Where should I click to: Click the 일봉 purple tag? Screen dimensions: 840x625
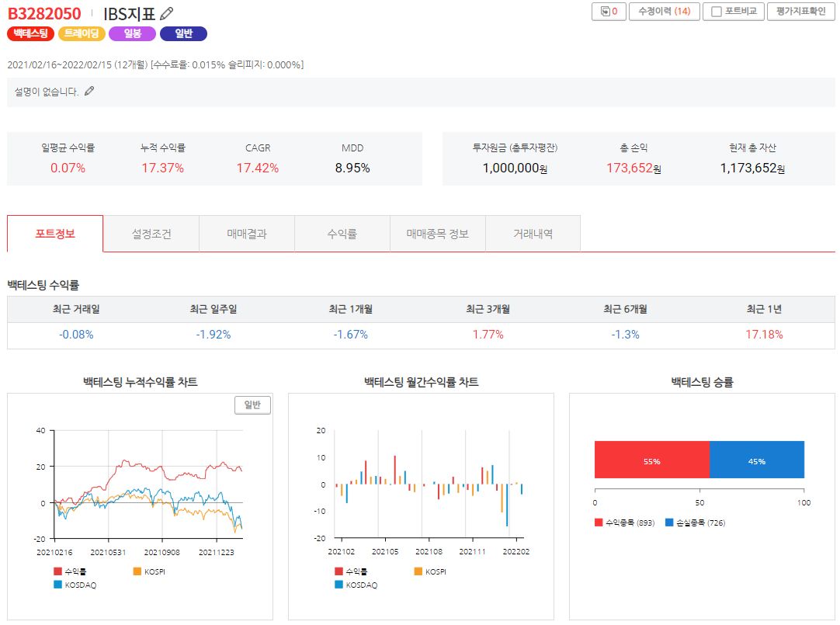(132, 33)
